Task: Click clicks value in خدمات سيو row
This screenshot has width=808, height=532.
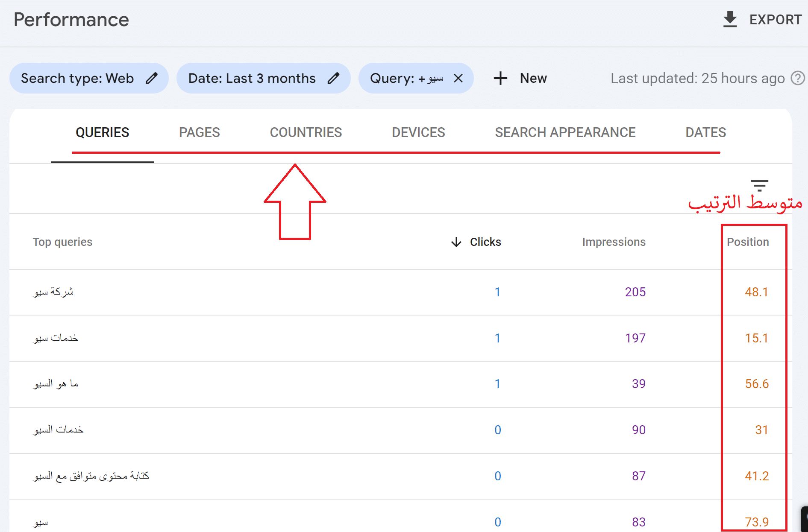Action: pyautogui.click(x=497, y=338)
